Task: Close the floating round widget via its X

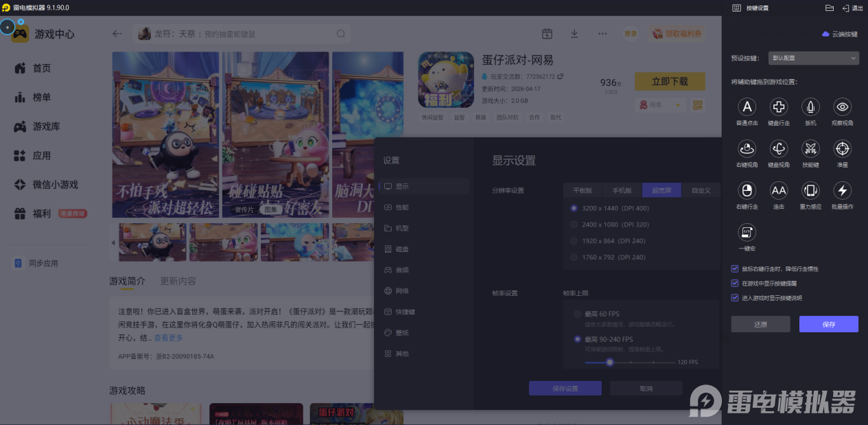Action: pos(21,22)
